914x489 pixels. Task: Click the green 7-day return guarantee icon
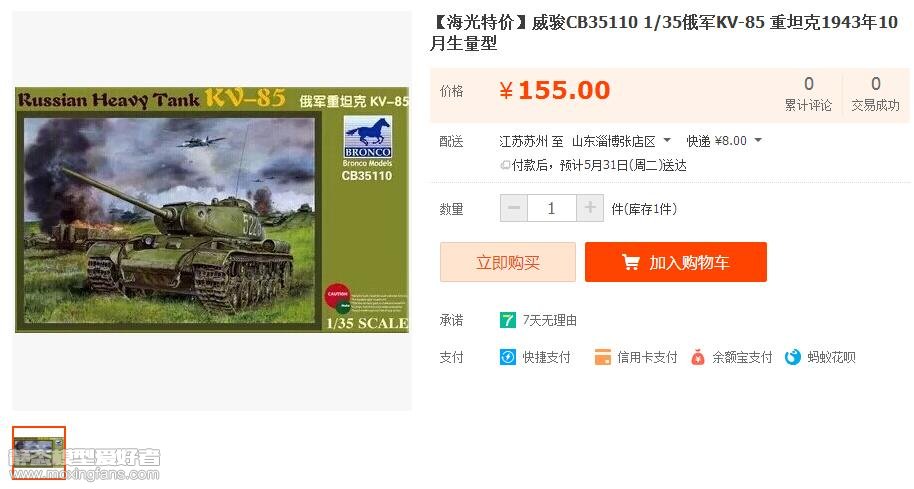tap(508, 320)
